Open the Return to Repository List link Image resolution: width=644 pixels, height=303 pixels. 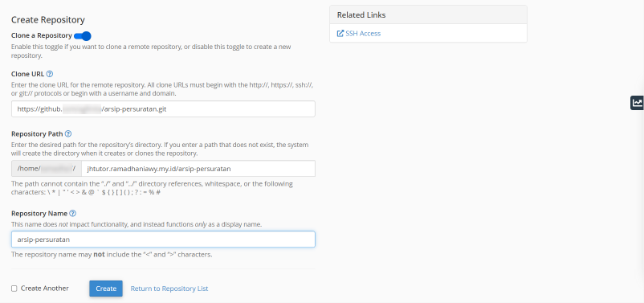pyautogui.click(x=169, y=289)
